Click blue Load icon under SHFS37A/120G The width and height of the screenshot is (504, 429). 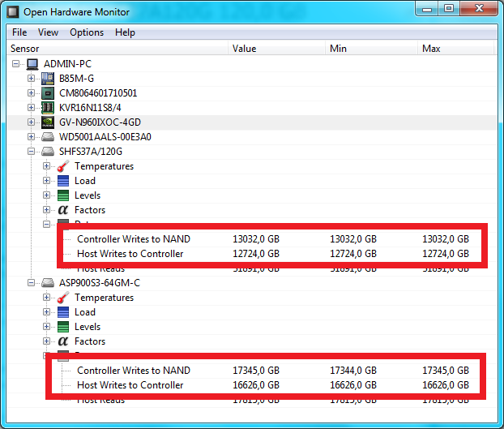[63, 181]
